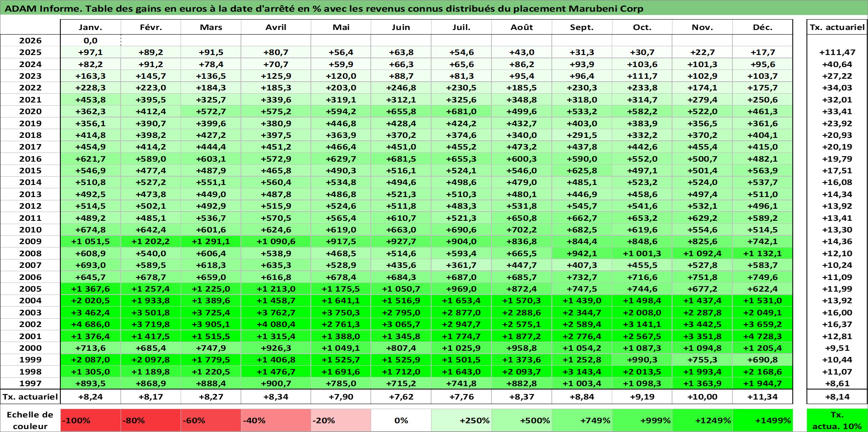Image resolution: width=868 pixels, height=432 pixels.
Task: Select the +749% scale swatch
Action: coord(582,420)
